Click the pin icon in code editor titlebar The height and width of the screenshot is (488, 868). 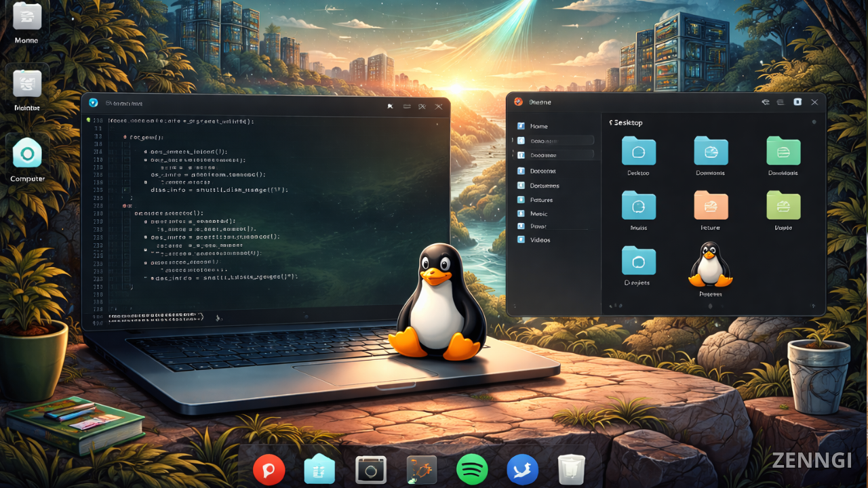click(x=390, y=106)
